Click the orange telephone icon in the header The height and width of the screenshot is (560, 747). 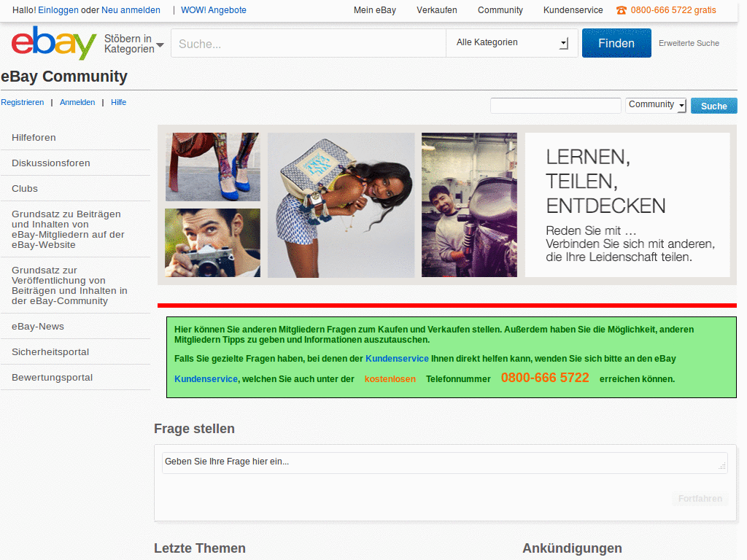coord(622,10)
